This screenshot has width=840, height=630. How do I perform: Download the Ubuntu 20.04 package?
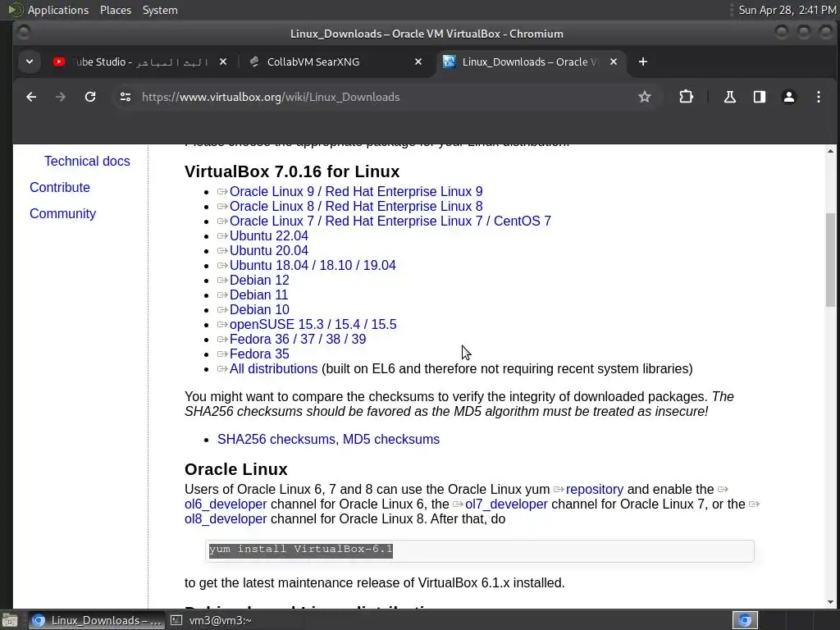[269, 250]
